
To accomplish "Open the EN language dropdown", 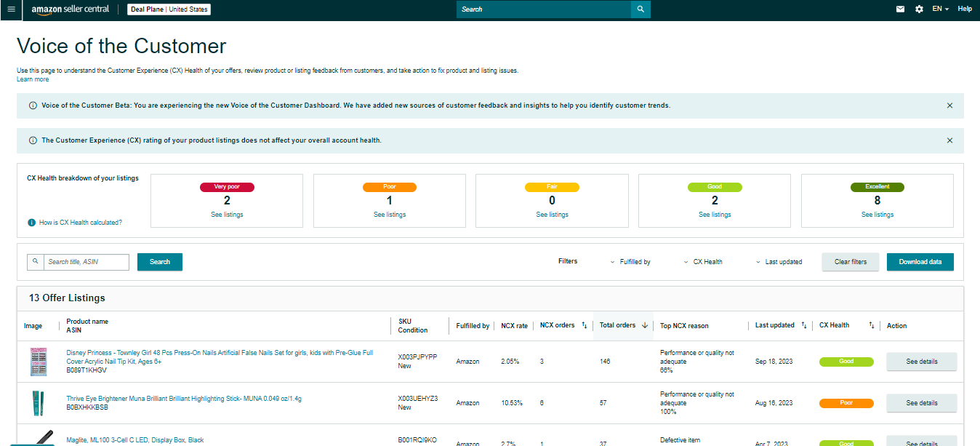I will [x=941, y=9].
